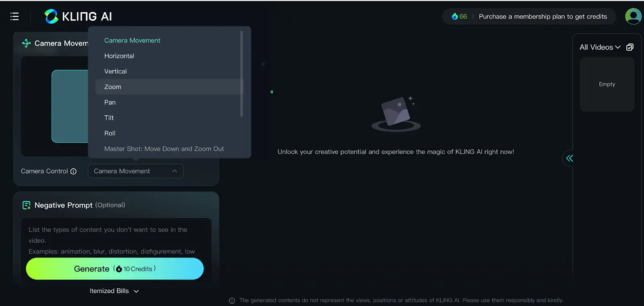The image size is (644, 306).
Task: Click the disclaimer info icon at bottom
Action: (232, 301)
